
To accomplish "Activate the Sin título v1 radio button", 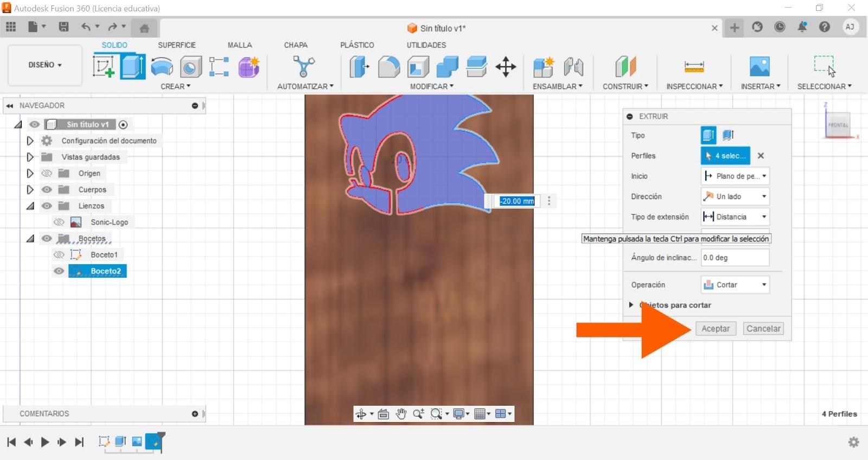I will (x=123, y=125).
